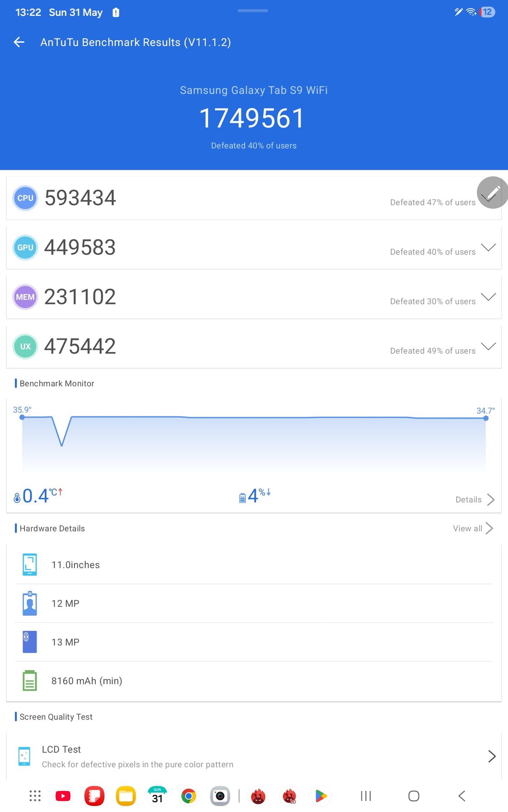Tap the rear camera 13 MP icon
This screenshot has width=508, height=812.
click(x=30, y=642)
